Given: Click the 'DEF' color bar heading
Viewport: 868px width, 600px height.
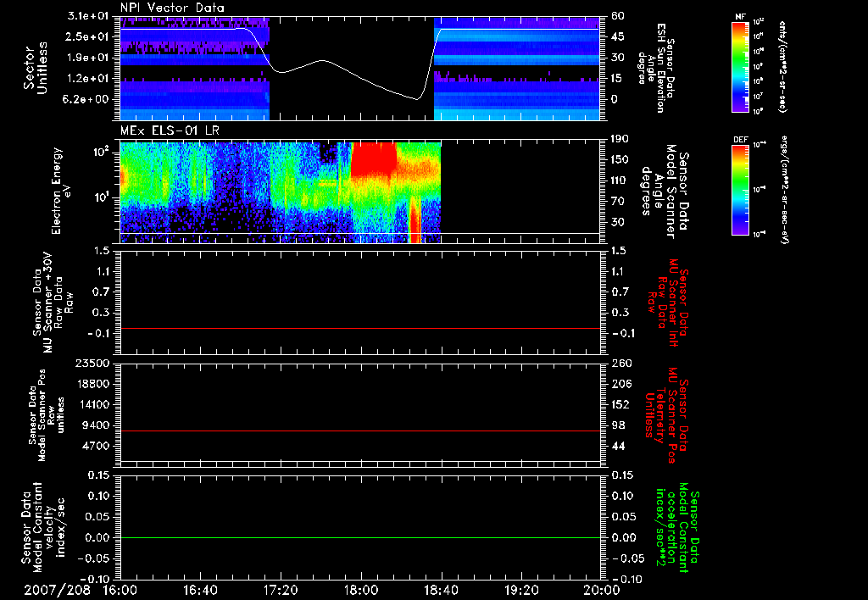Looking at the screenshot, I should point(741,140).
